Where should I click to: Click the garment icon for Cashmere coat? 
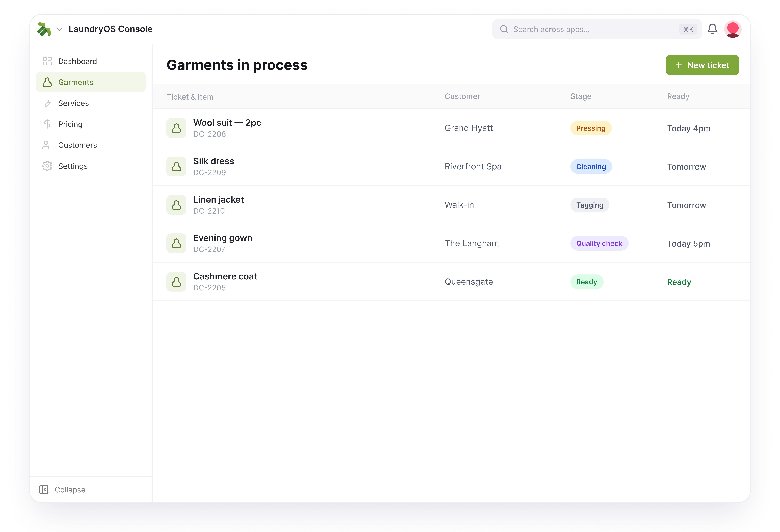coord(176,282)
